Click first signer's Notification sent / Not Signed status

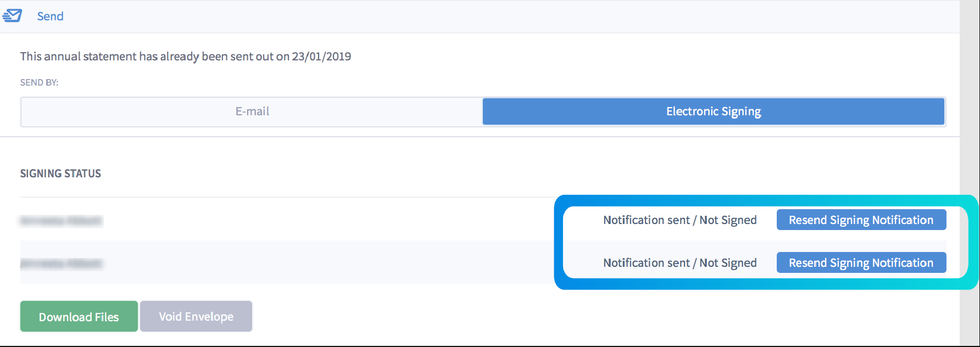click(x=680, y=220)
